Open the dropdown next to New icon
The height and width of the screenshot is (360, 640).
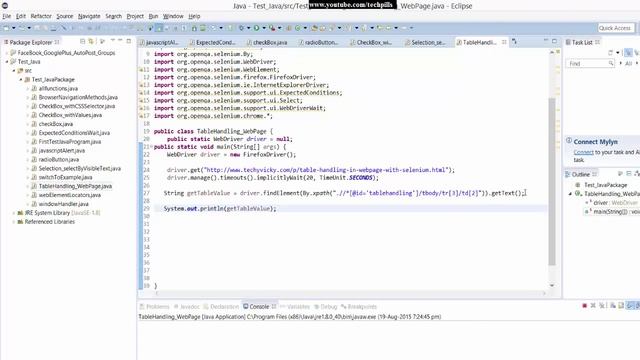(x=13, y=28)
